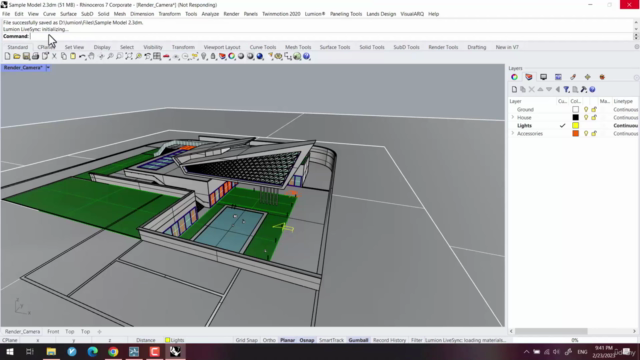The width and height of the screenshot is (640, 360).
Task: Switch to the Front viewport tab
Action: [x=53, y=331]
